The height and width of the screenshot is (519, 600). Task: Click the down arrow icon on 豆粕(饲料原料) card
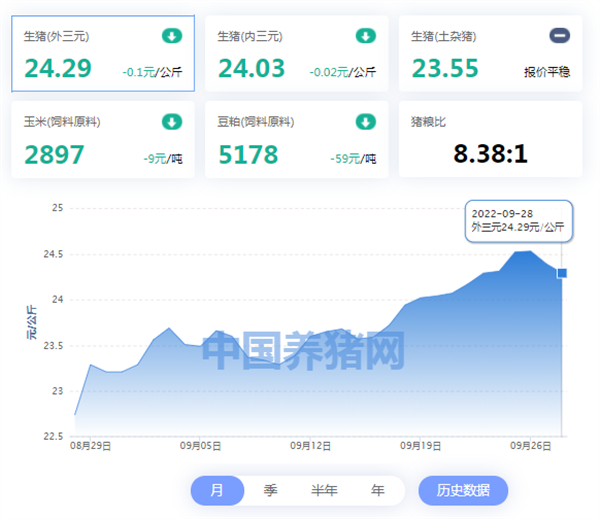pos(366,122)
